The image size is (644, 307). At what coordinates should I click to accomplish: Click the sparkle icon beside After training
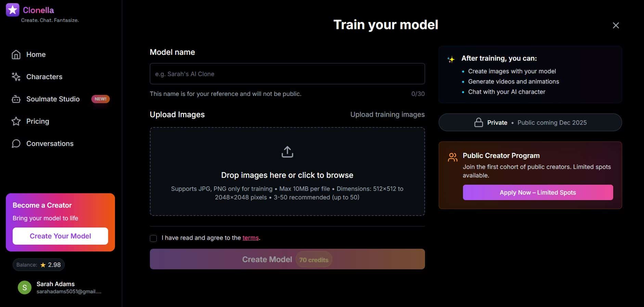(451, 59)
